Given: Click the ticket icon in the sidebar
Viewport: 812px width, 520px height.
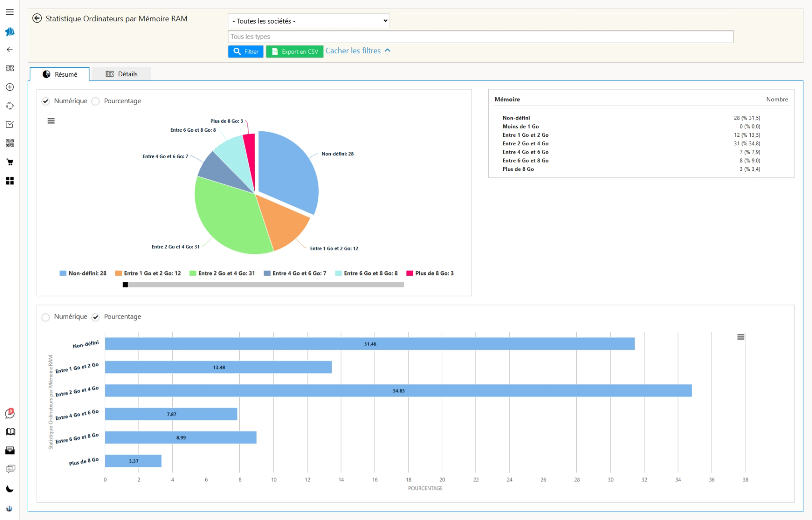Looking at the screenshot, I should tap(10, 68).
